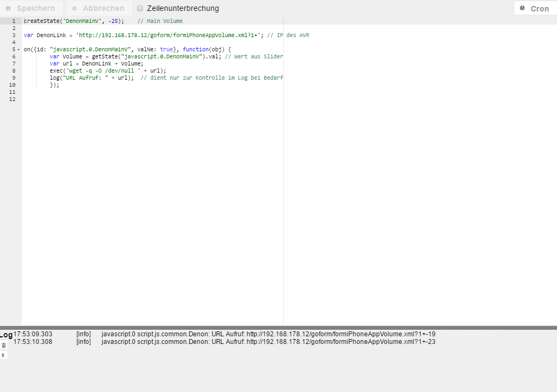The height and width of the screenshot is (392, 557).
Task: Select log entry at 17:53:09.303
Action: (x=224, y=334)
